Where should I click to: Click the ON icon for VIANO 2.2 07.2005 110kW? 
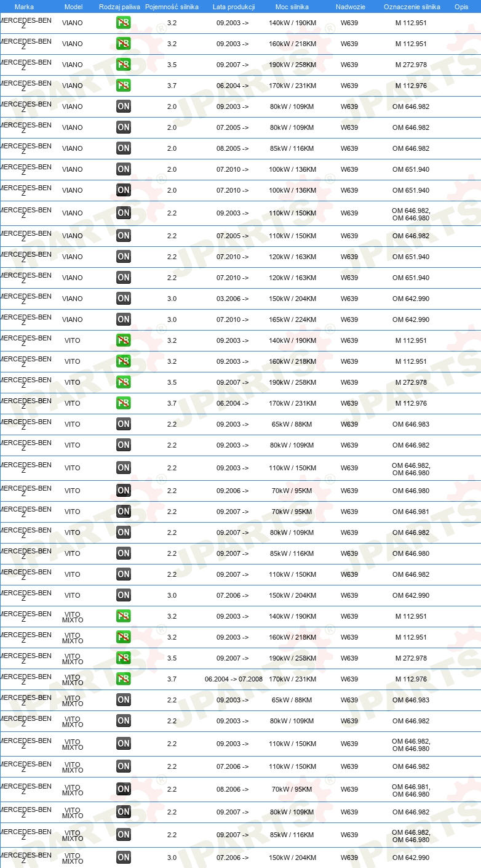coord(123,236)
